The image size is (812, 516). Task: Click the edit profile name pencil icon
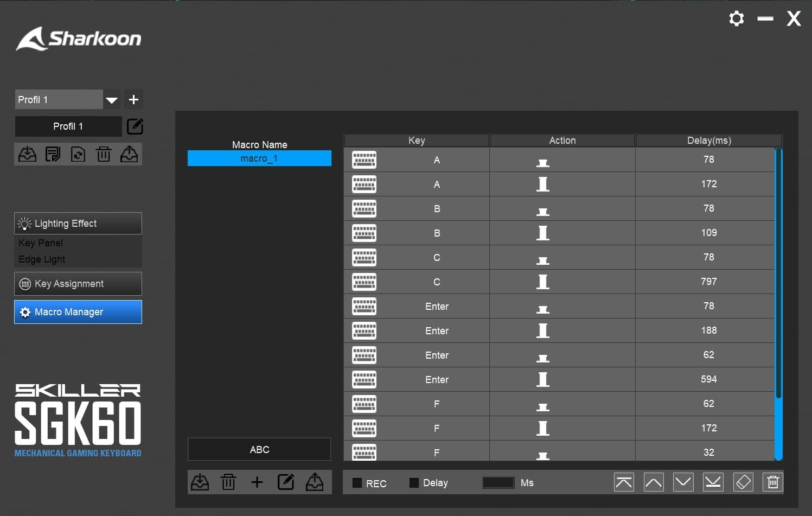pos(135,126)
